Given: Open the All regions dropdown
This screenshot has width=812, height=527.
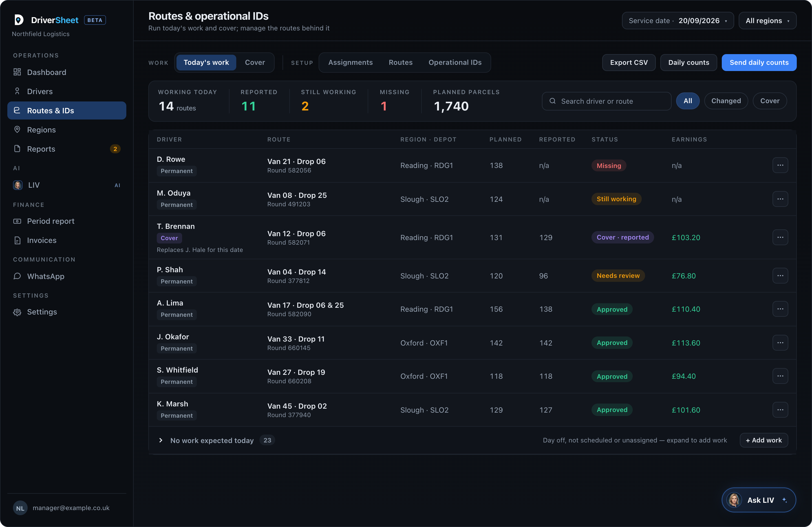Looking at the screenshot, I should tap(767, 21).
